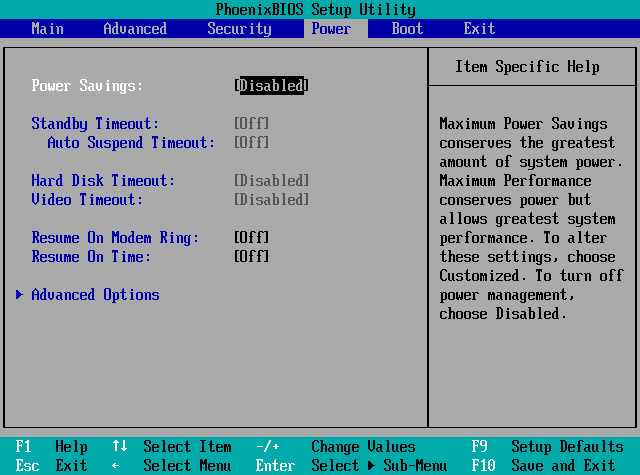Select the Video Timeout Disabled value
The height and width of the screenshot is (475, 640).
[271, 200]
